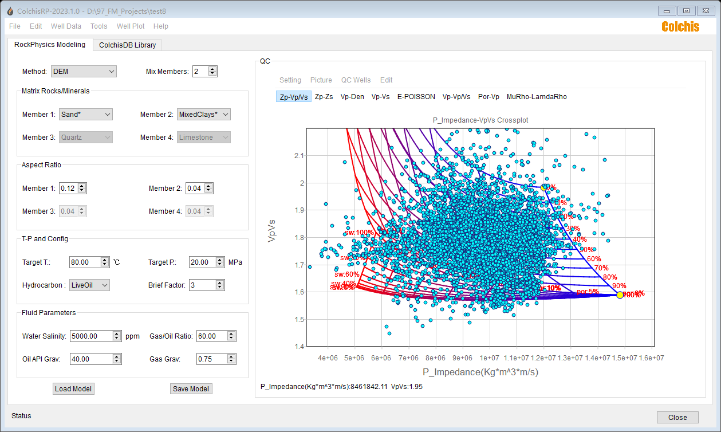This screenshot has width=721, height=432.
Task: Select the MuRho-LamdaRho crossplot tab
Action: [537, 97]
